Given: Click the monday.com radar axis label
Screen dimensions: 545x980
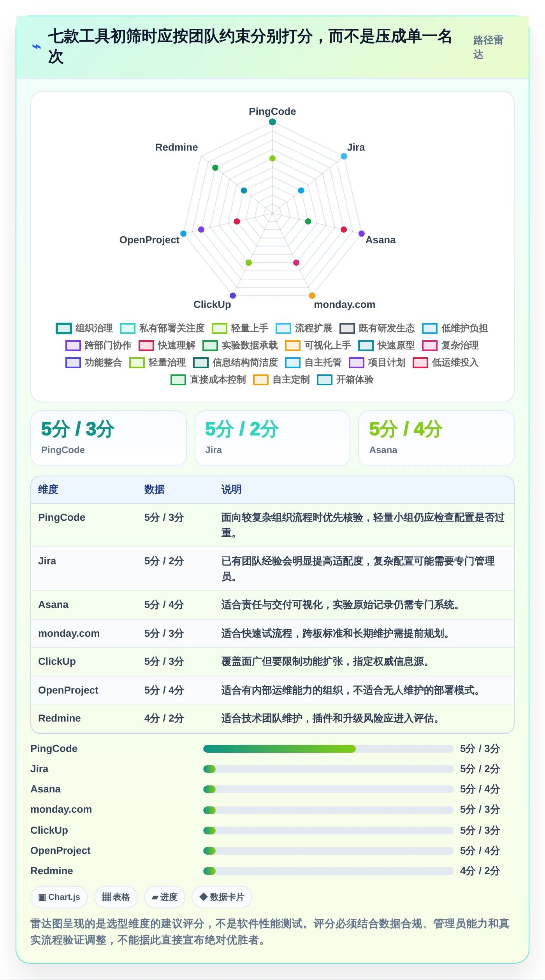Looking at the screenshot, I should click(345, 304).
